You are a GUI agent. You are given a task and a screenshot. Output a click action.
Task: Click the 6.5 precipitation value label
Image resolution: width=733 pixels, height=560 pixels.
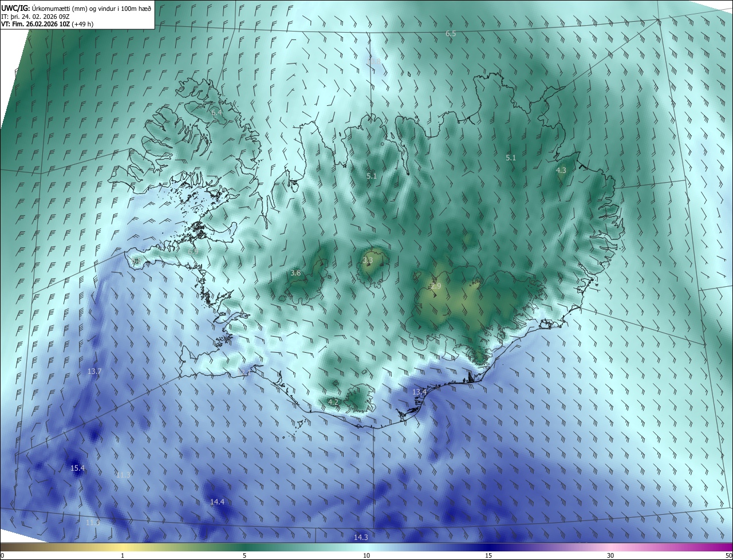[451, 34]
